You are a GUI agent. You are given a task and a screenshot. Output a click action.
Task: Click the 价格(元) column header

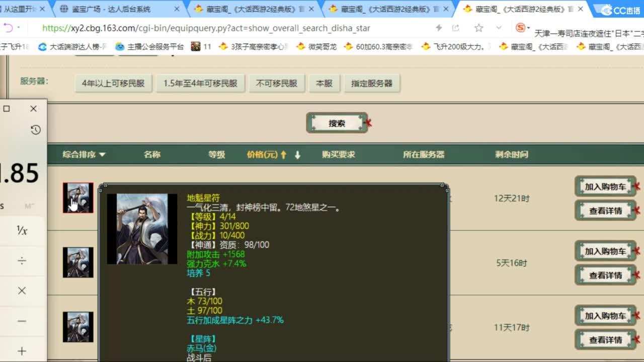pyautogui.click(x=262, y=154)
